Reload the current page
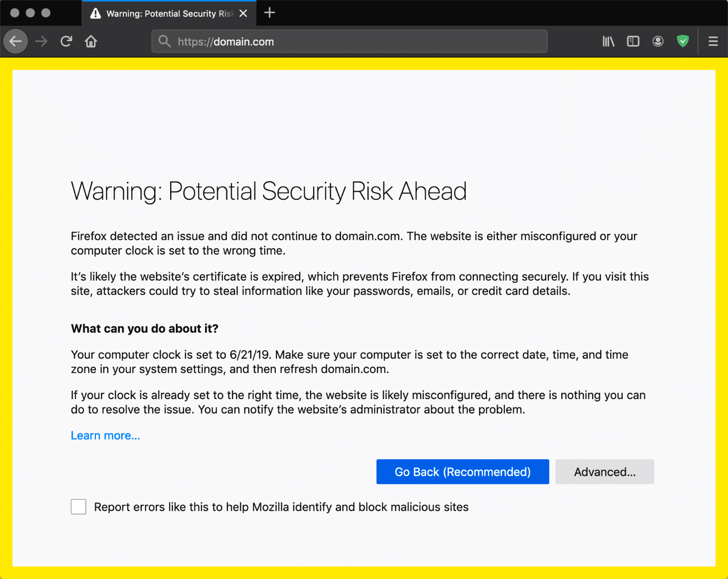 [66, 41]
